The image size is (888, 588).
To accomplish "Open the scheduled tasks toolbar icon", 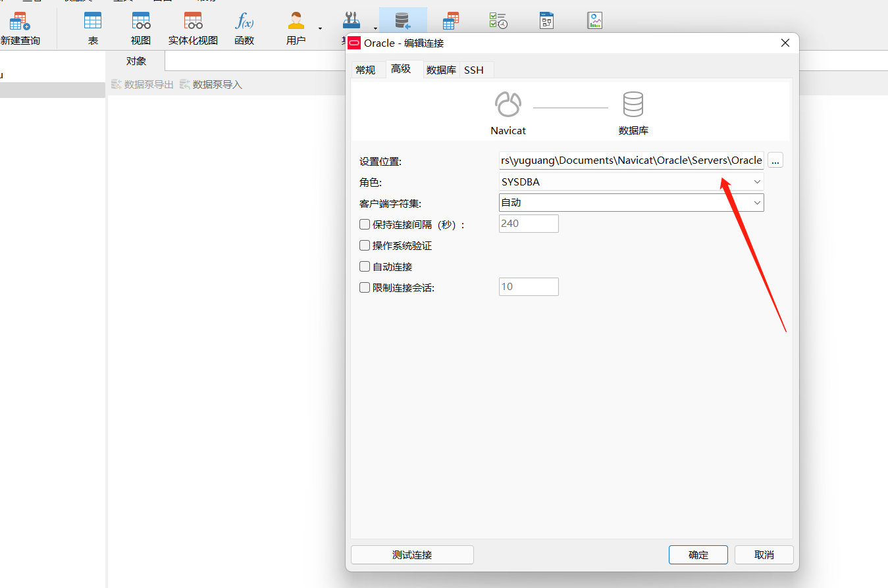I will pyautogui.click(x=498, y=20).
